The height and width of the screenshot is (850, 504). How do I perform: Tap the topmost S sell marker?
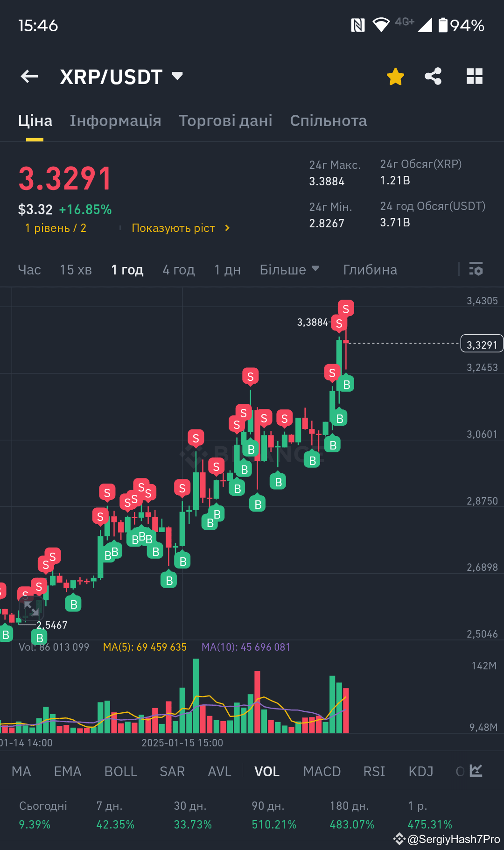coord(346,309)
